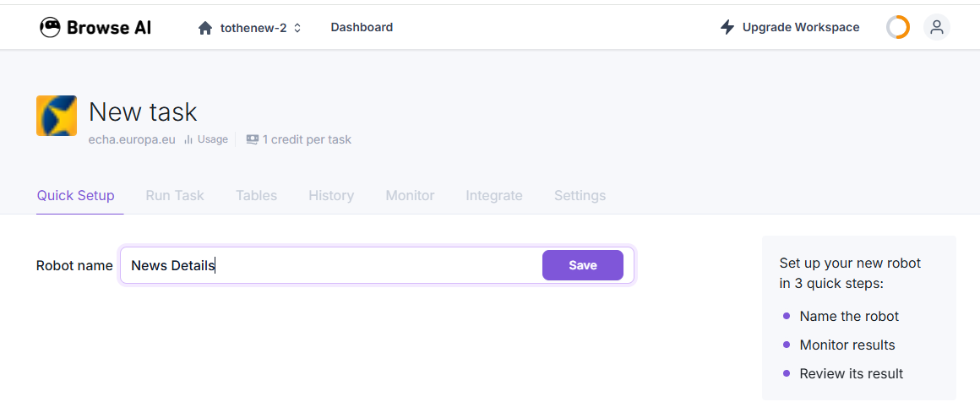The height and width of the screenshot is (402, 980).
Task: Open the Settings tab
Action: [580, 195]
